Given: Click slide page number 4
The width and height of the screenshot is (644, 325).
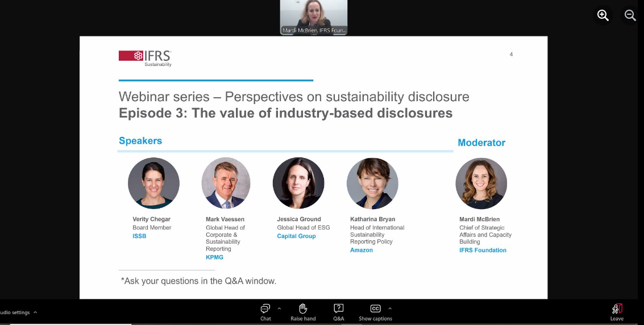Looking at the screenshot, I should (511, 54).
